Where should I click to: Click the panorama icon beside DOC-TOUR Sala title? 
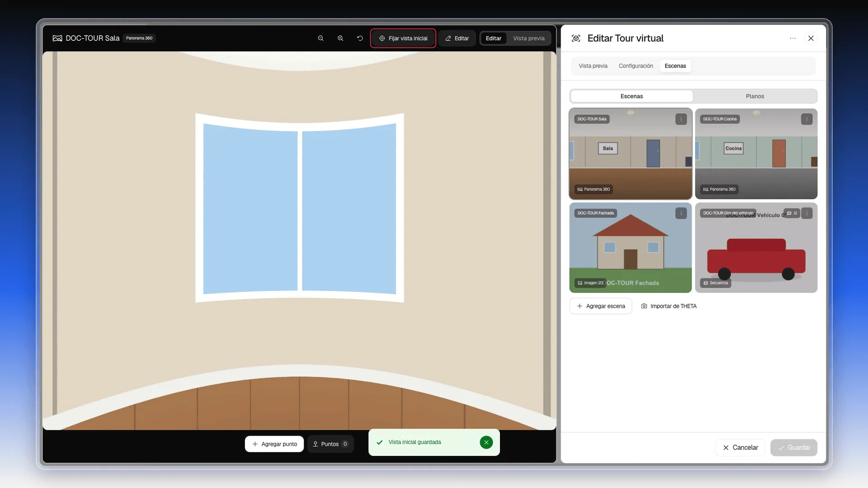pos(57,38)
